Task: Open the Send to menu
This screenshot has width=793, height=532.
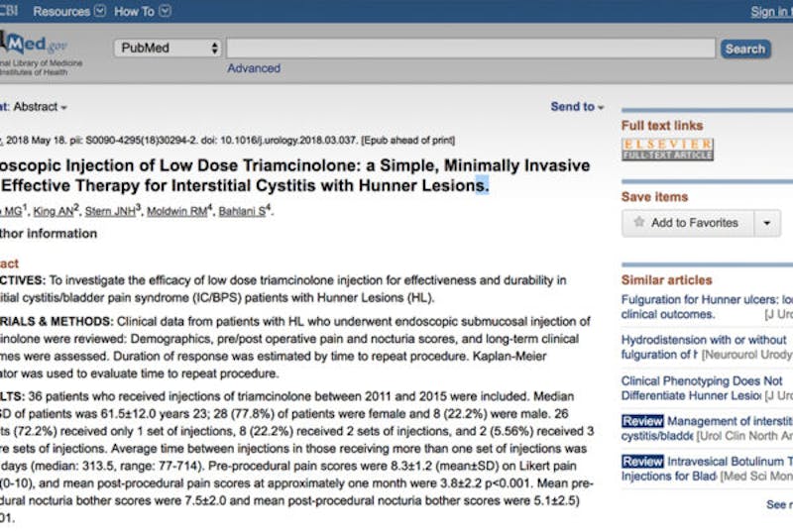Action: (577, 107)
